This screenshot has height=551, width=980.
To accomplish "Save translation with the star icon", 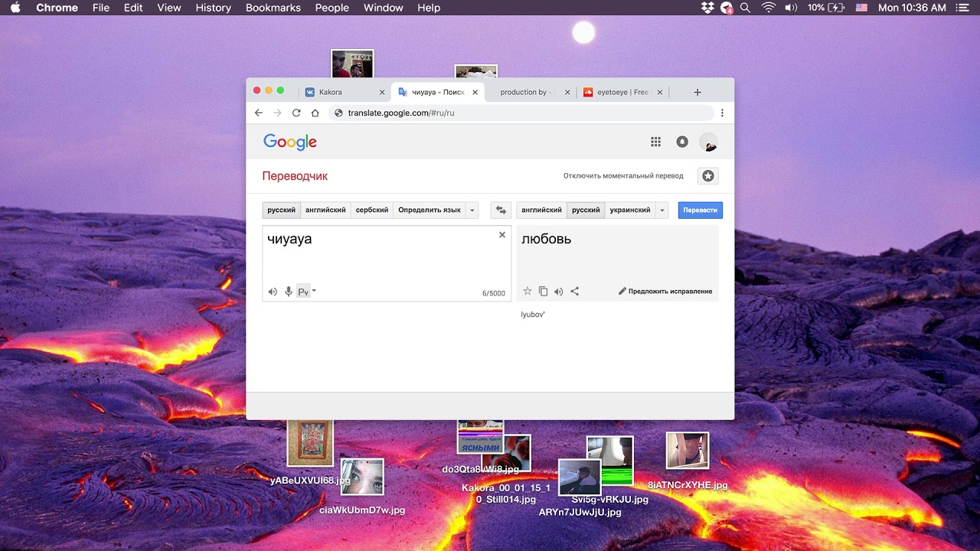I will (x=528, y=291).
